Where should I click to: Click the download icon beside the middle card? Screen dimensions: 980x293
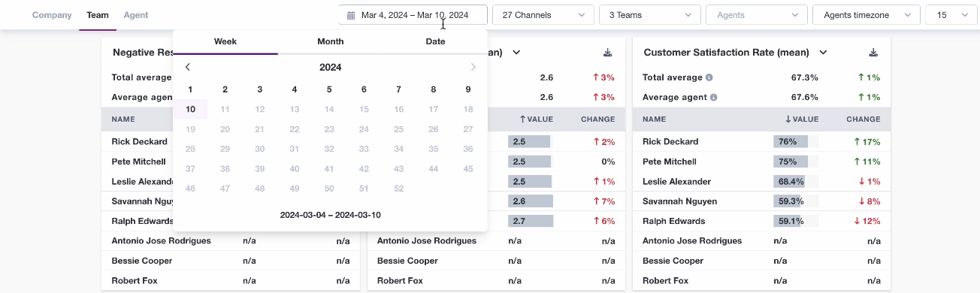point(607,53)
